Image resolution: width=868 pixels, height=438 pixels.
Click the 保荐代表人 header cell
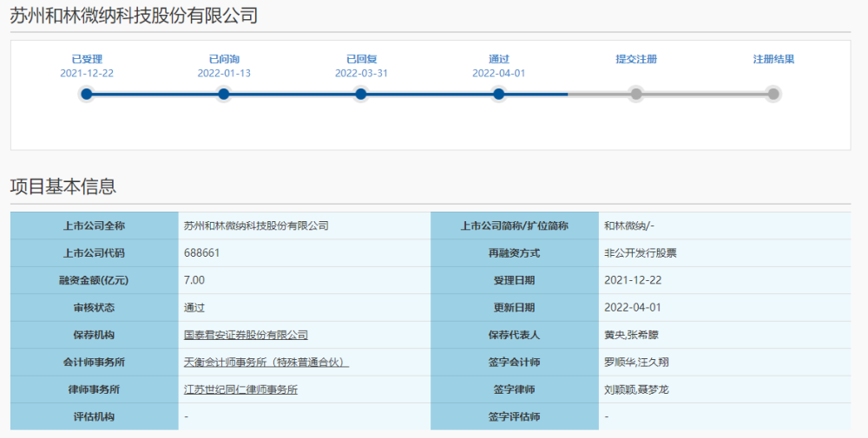click(514, 335)
